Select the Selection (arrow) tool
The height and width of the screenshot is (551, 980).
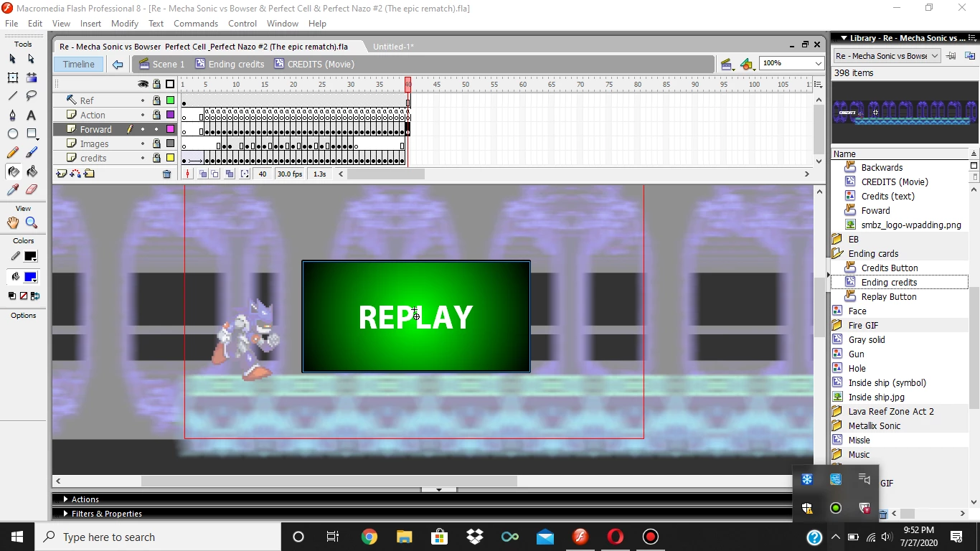click(13, 59)
